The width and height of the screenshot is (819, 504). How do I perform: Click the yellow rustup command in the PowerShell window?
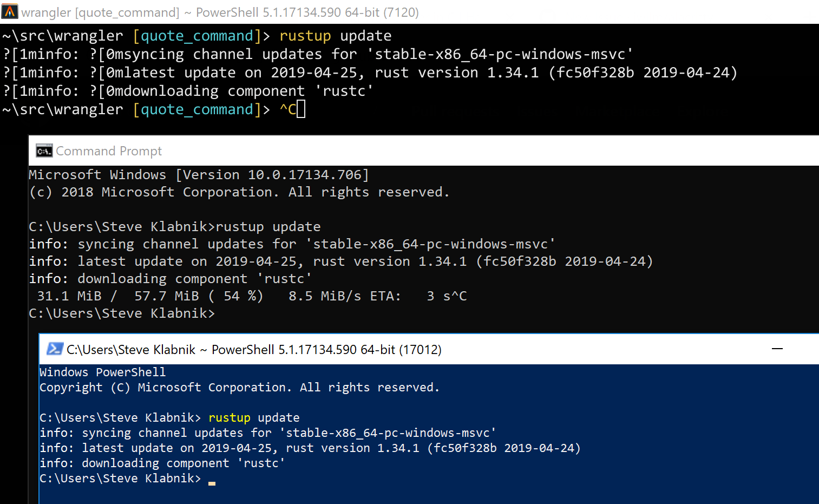pos(229,417)
